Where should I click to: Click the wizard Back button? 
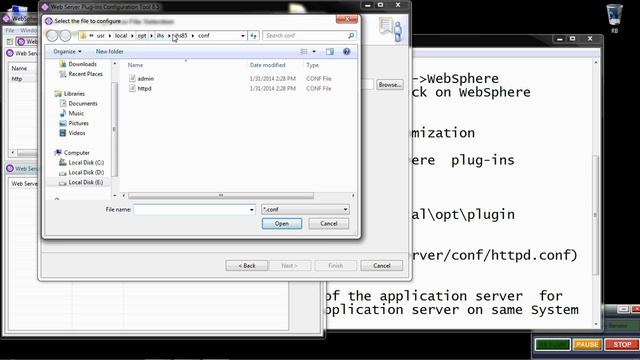247,266
